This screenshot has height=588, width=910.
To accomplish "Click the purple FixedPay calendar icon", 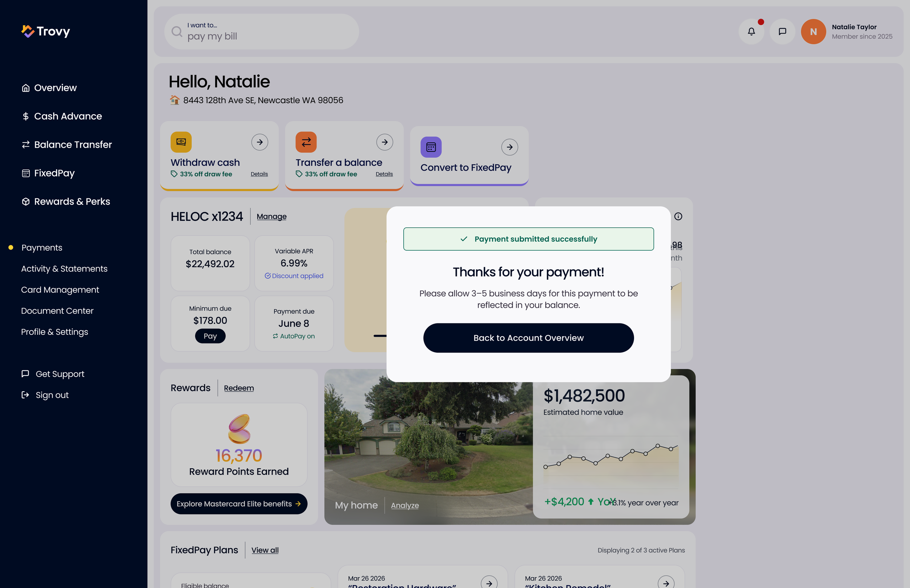I will pos(431,147).
